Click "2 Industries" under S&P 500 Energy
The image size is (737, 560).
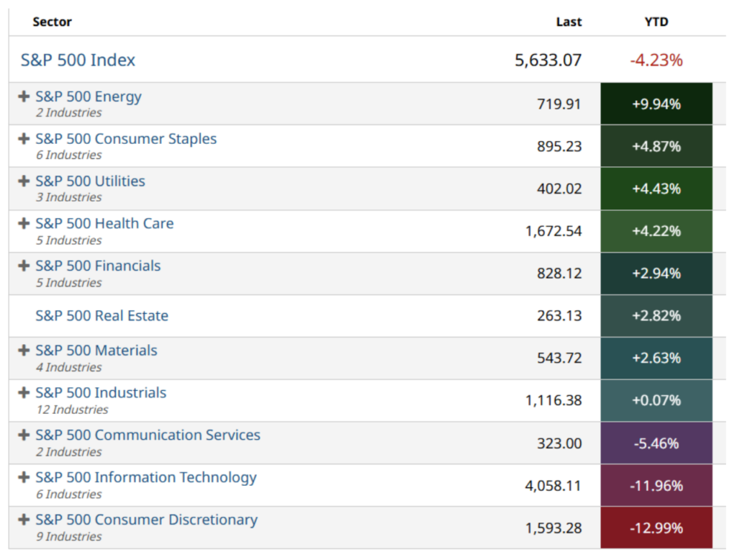coord(69,113)
